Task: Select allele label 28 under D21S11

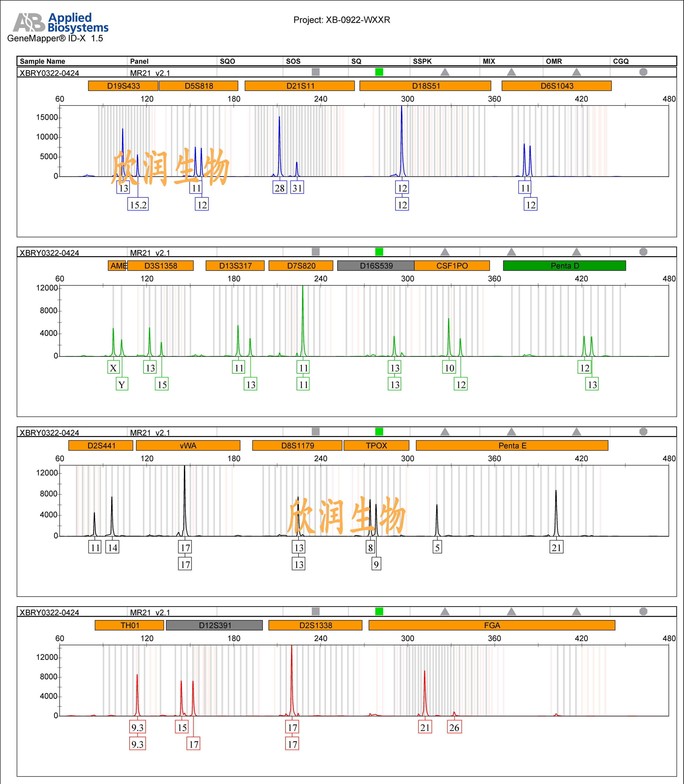Action: pyautogui.click(x=280, y=187)
